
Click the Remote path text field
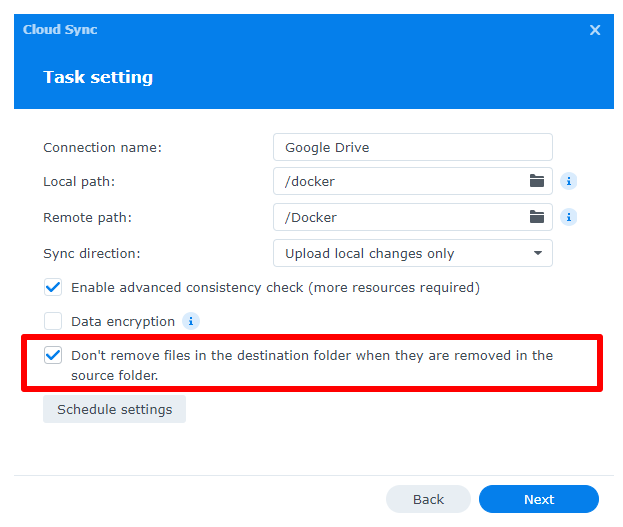click(398, 217)
